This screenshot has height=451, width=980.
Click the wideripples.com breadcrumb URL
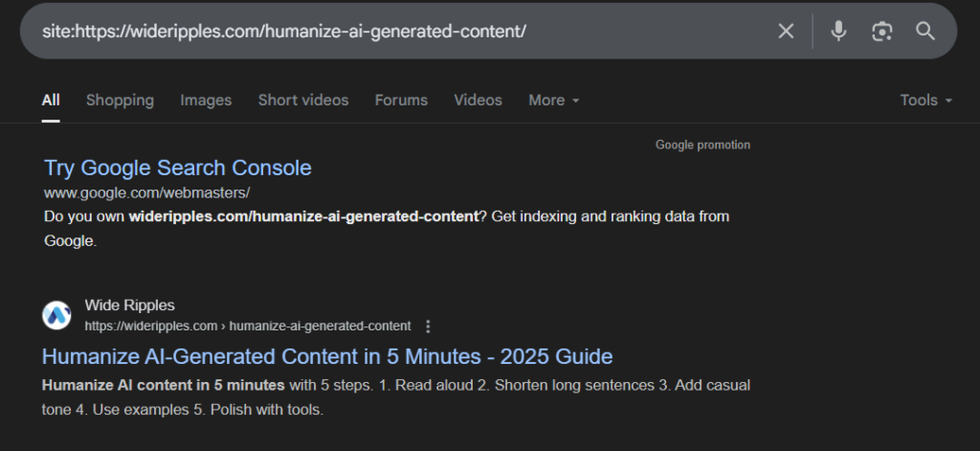coord(248,327)
